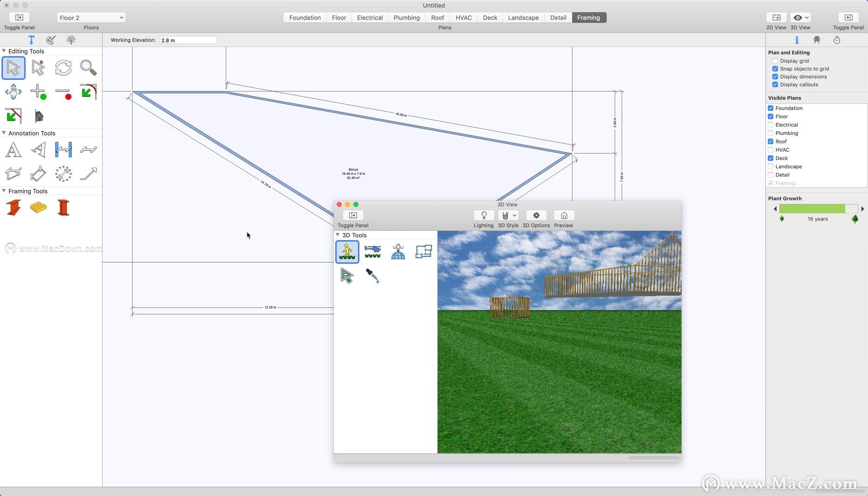This screenshot has width=868, height=496.
Task: Open the furniture chair tab in right panel
Action: tap(817, 40)
